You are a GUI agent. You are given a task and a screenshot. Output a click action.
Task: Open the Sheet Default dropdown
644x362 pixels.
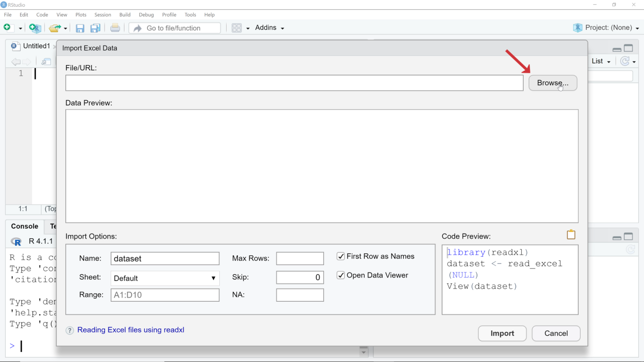click(165, 278)
